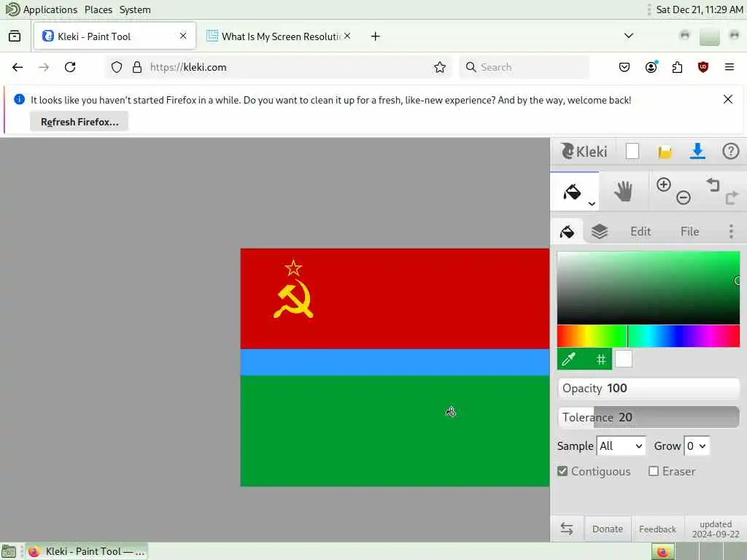Open a new browser tab
747x560 pixels.
coord(376,36)
